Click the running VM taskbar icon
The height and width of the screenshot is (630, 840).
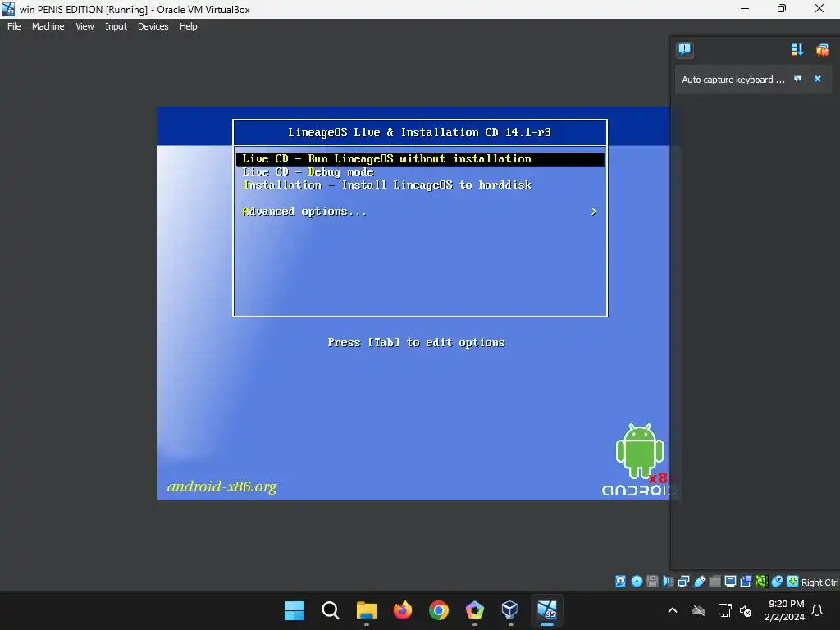pyautogui.click(x=547, y=610)
